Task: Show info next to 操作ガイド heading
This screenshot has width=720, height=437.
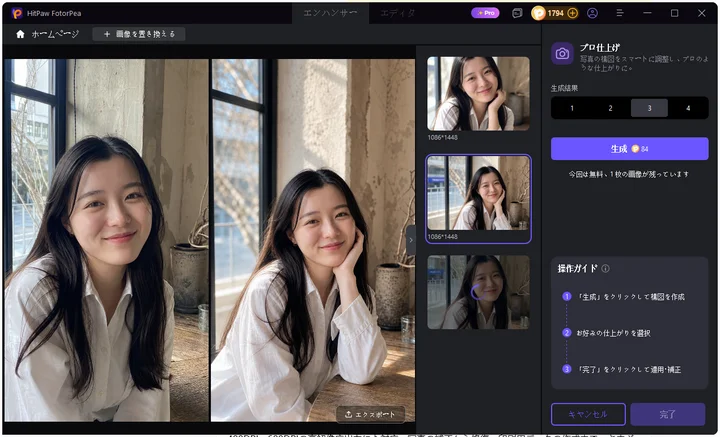Action: click(x=606, y=269)
